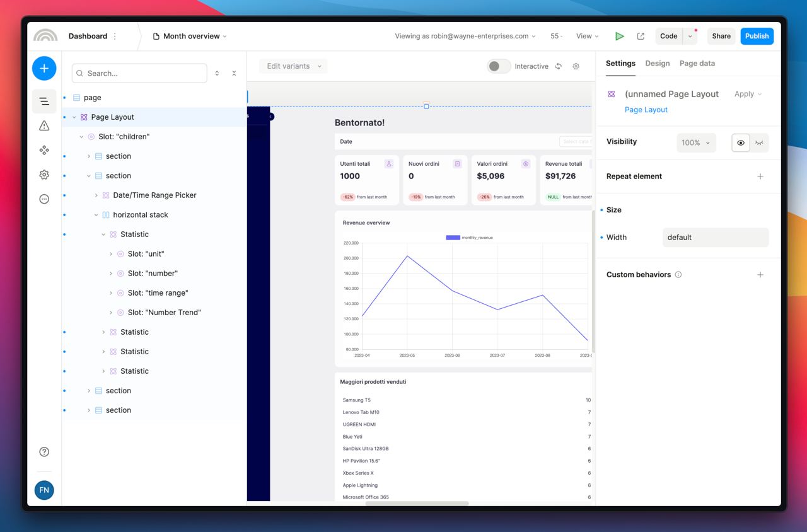Click the blue plus insert button
This screenshot has width=807, height=532.
tap(44, 68)
